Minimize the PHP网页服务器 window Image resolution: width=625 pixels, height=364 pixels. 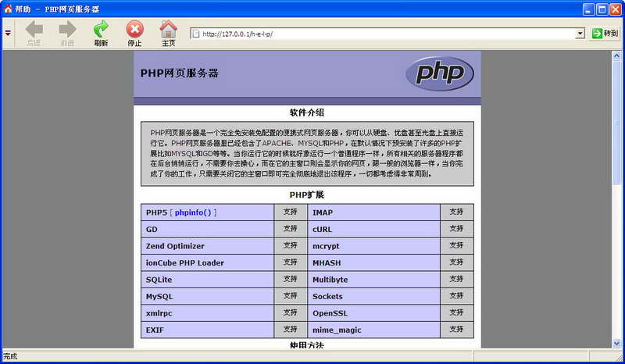588,9
